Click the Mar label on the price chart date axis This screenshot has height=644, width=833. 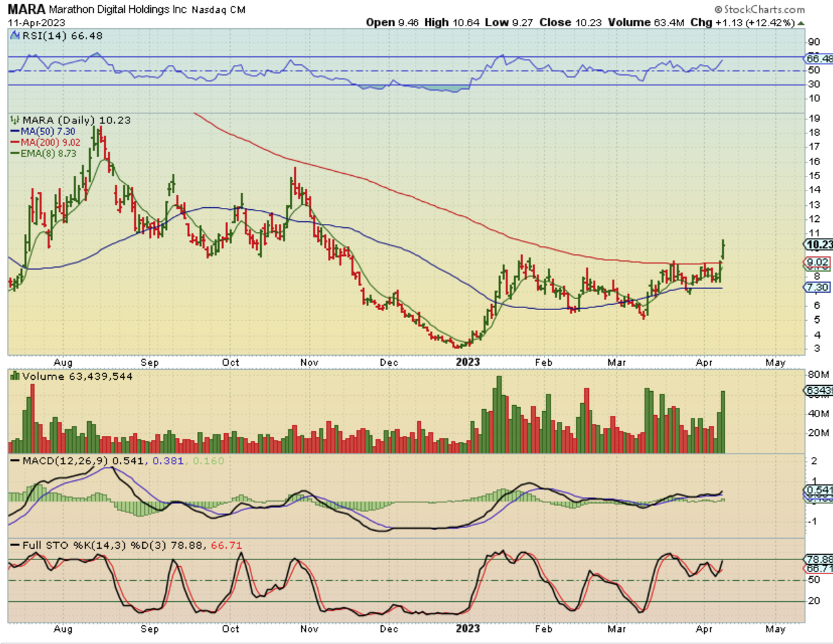(616, 362)
